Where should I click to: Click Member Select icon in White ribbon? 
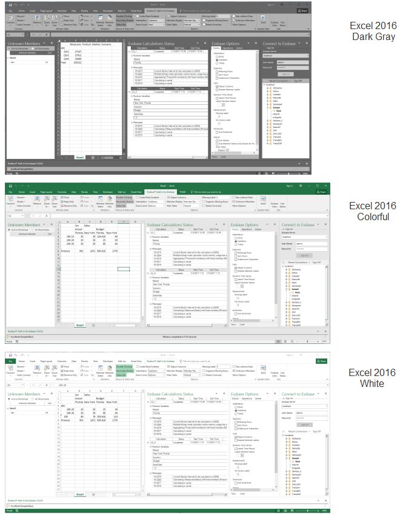[x=100, y=368]
